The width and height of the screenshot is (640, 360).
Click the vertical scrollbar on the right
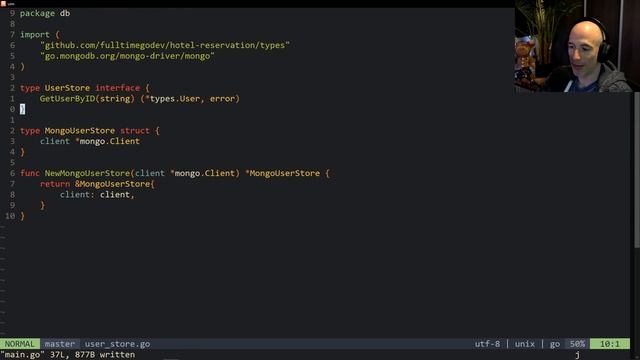pyautogui.click(x=637, y=169)
